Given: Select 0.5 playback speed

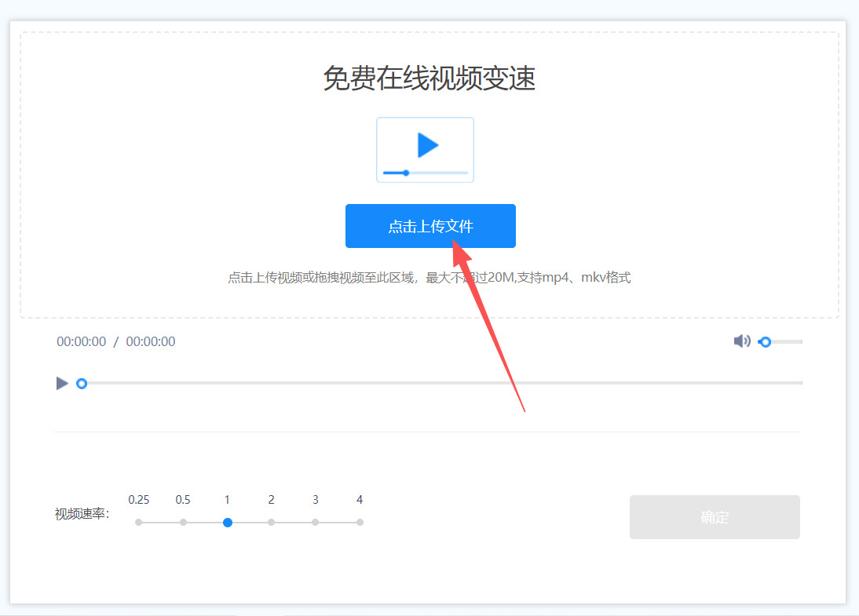Looking at the screenshot, I should 184,522.
